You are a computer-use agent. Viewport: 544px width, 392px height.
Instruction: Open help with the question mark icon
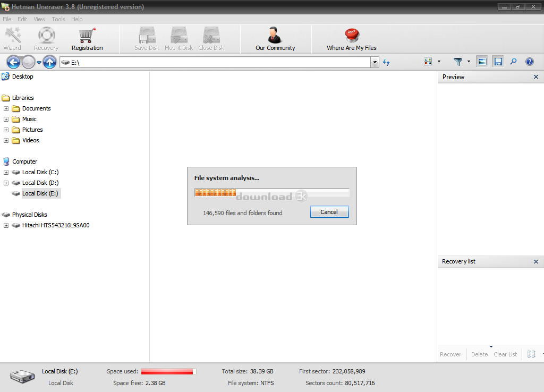530,62
